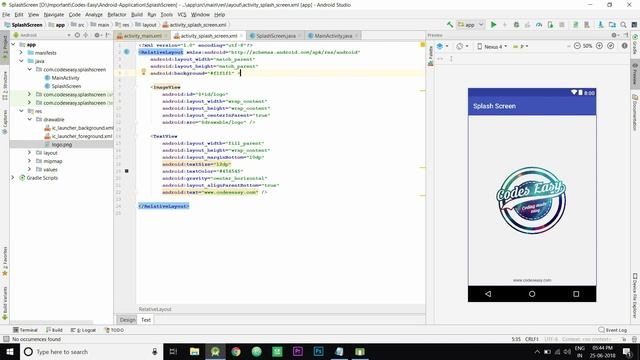Switch to the MainActivity.java tab
This screenshot has width=640, height=360.
click(x=333, y=36)
